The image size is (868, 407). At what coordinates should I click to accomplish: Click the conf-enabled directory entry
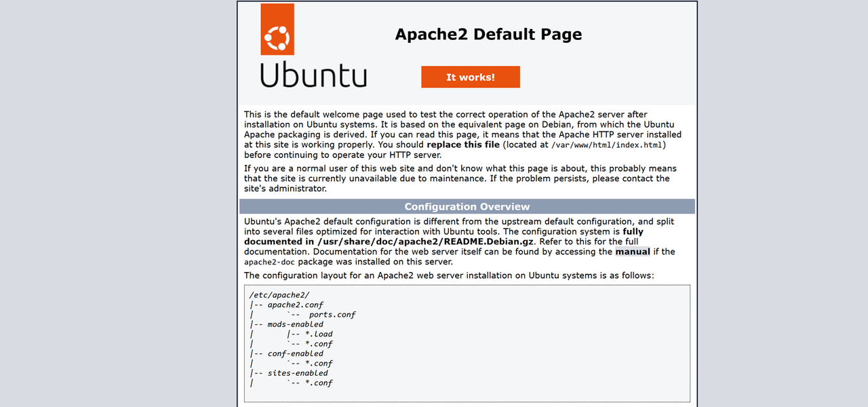(295, 353)
